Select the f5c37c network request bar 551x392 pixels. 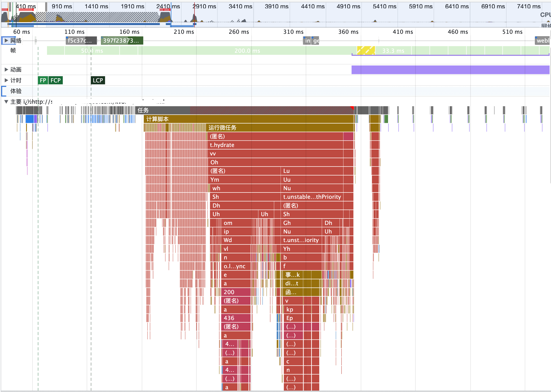tap(81, 40)
